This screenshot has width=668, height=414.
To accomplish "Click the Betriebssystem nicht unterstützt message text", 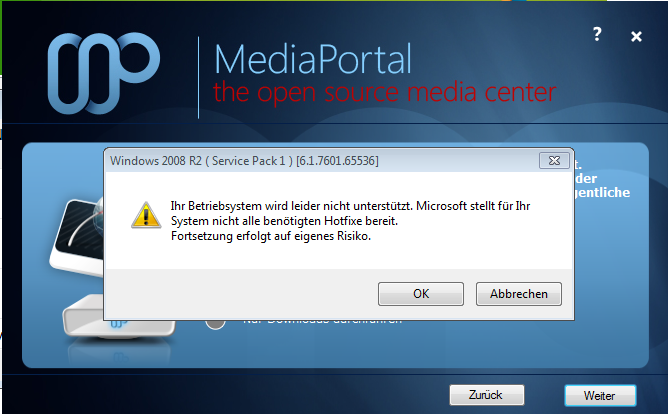I will (x=350, y=213).
